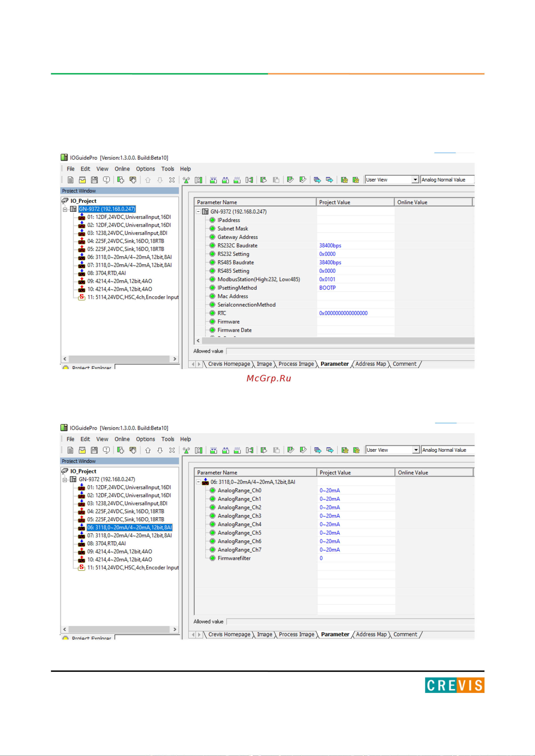Switch to Crevis Homepage tab in lower window
This screenshot has width=535, height=756.
click(x=229, y=635)
